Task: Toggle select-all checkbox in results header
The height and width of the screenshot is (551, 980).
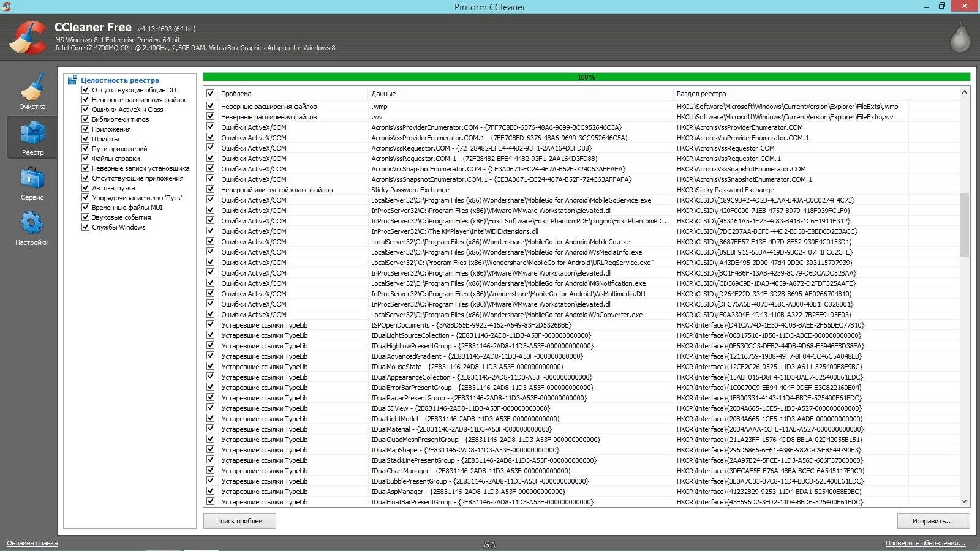Action: click(211, 94)
